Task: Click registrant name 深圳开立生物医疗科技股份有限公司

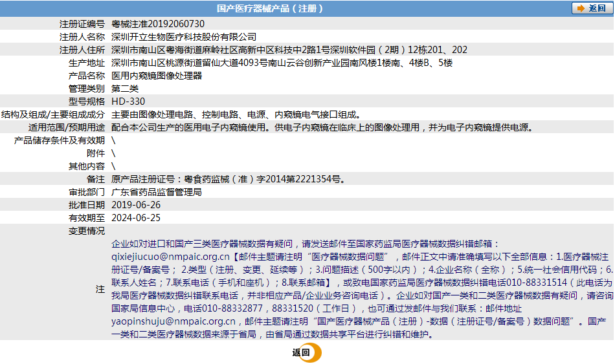Action: 184,37
